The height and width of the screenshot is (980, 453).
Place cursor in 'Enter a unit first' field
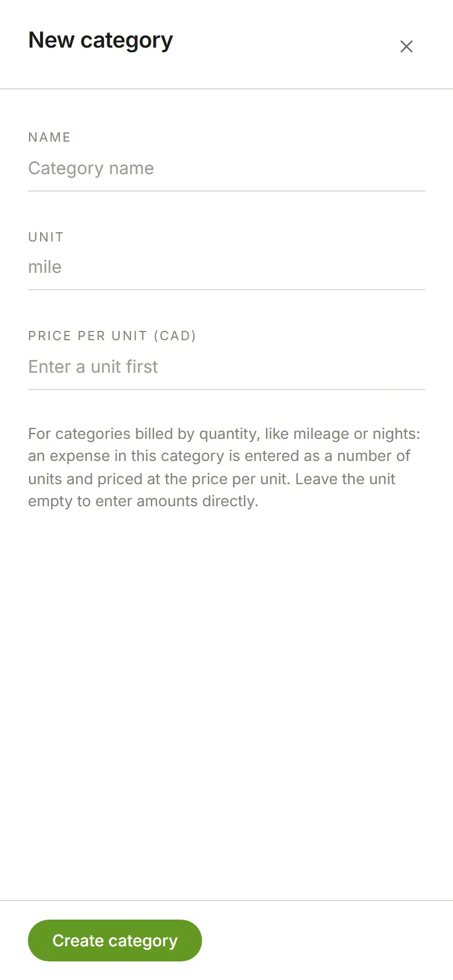point(227,367)
